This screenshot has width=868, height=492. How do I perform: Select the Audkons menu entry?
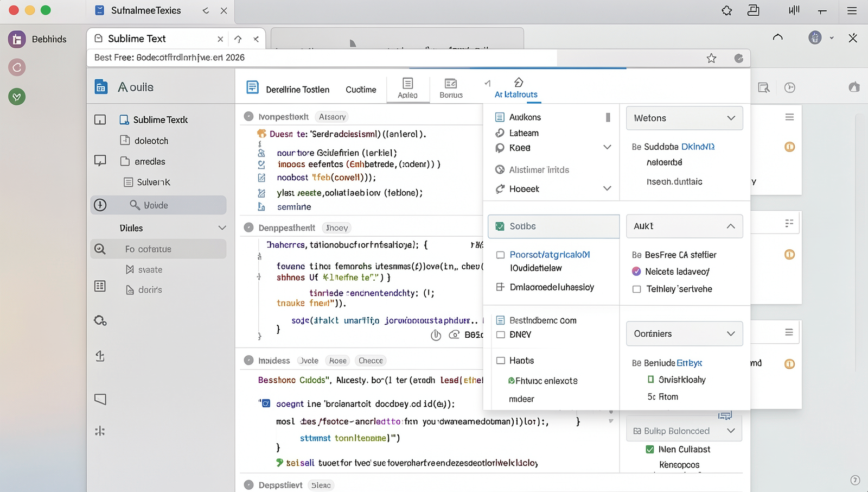pos(525,117)
